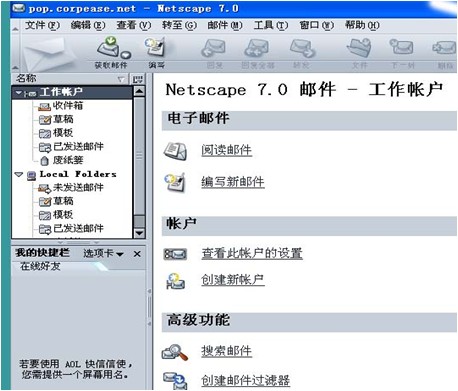The height and width of the screenshot is (391, 458).
Task: Open the 编辑(E) menu
Action: pyautogui.click(x=88, y=25)
